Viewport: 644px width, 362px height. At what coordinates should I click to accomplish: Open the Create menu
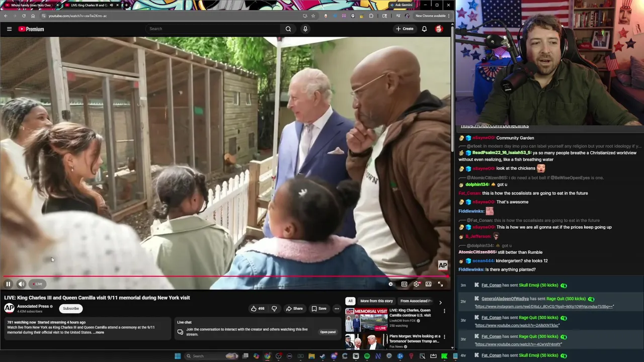tap(405, 29)
